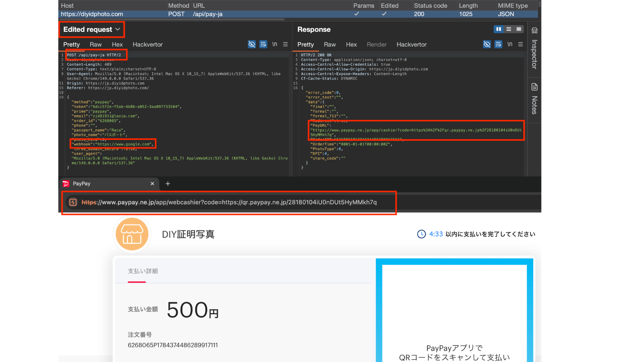The width and height of the screenshot is (644, 362).
Task: Select combined single-pane layout icon
Action: 519,29
